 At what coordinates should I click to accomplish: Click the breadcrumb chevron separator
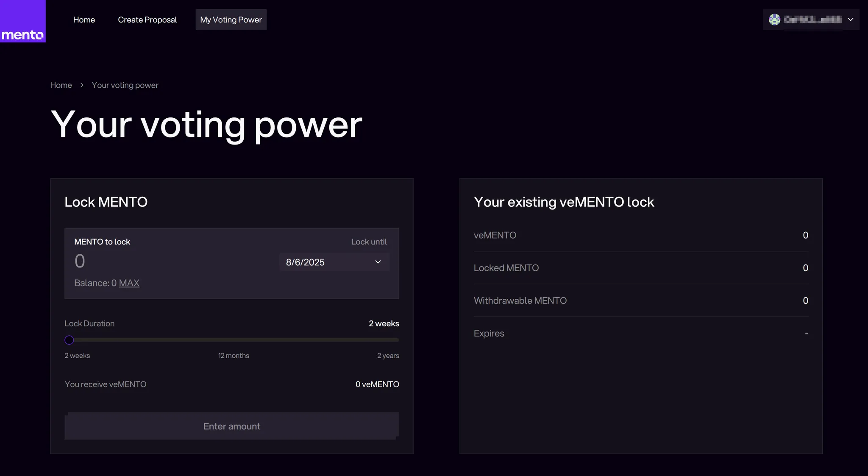coord(82,85)
